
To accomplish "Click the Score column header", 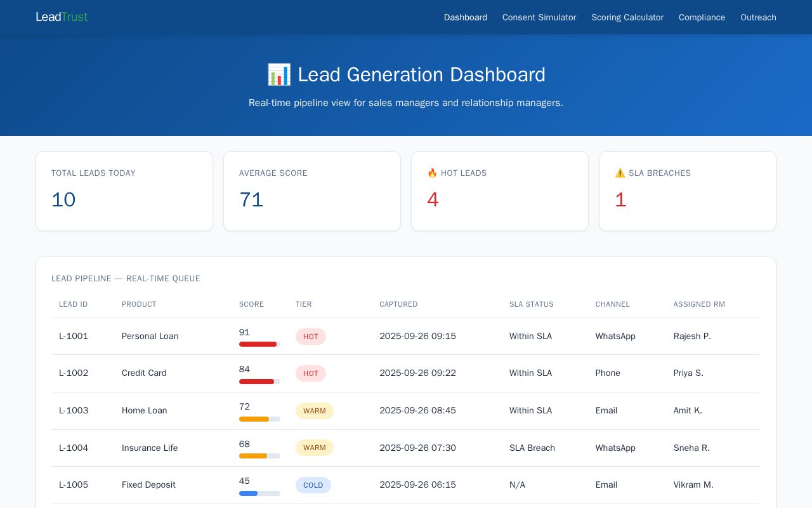I will 251,304.
